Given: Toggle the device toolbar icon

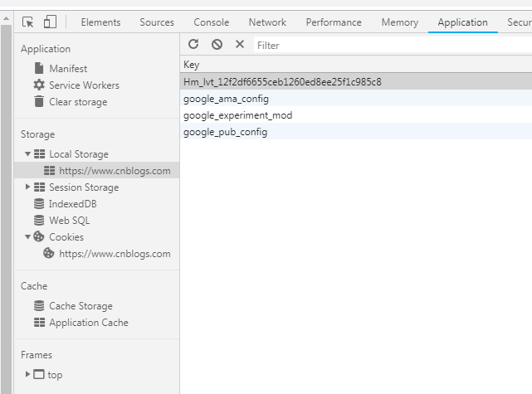Looking at the screenshot, I should click(x=50, y=22).
